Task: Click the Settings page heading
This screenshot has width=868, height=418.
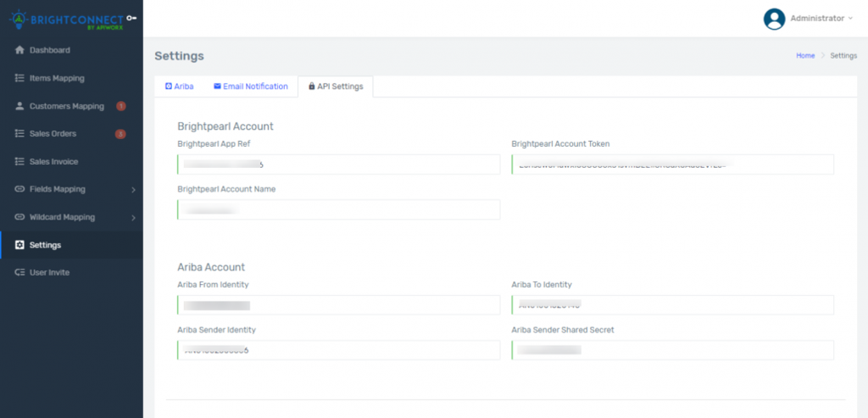Action: [180, 56]
